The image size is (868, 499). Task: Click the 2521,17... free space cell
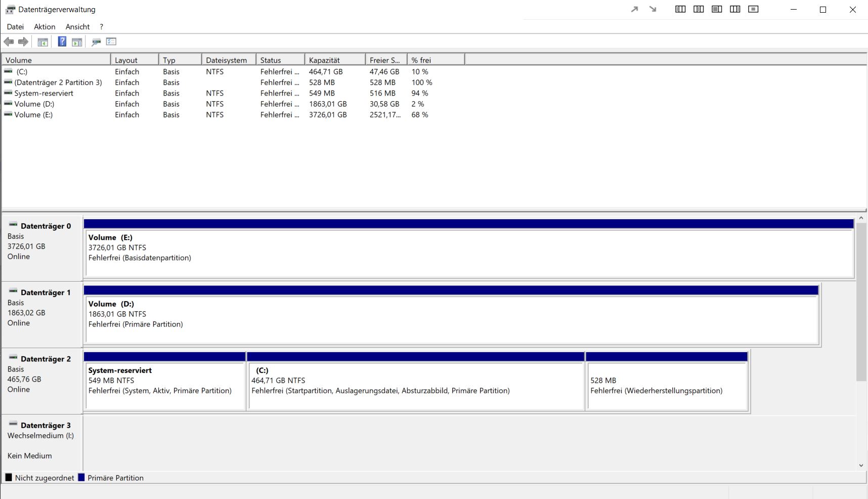[x=385, y=114]
